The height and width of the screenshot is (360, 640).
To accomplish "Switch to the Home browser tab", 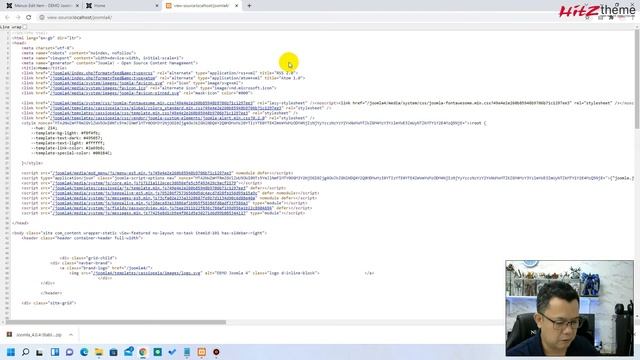I will click(122, 6).
